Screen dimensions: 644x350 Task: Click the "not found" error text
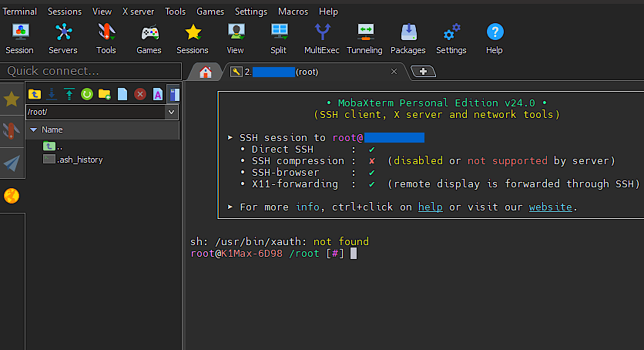click(x=341, y=241)
